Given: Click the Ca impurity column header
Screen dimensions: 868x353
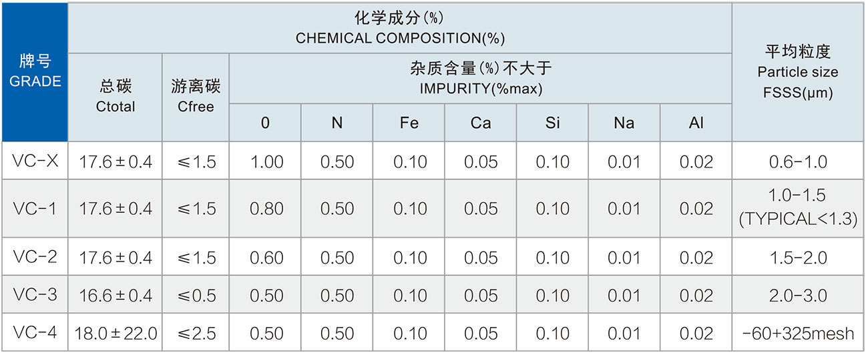Looking at the screenshot, I should [481, 123].
